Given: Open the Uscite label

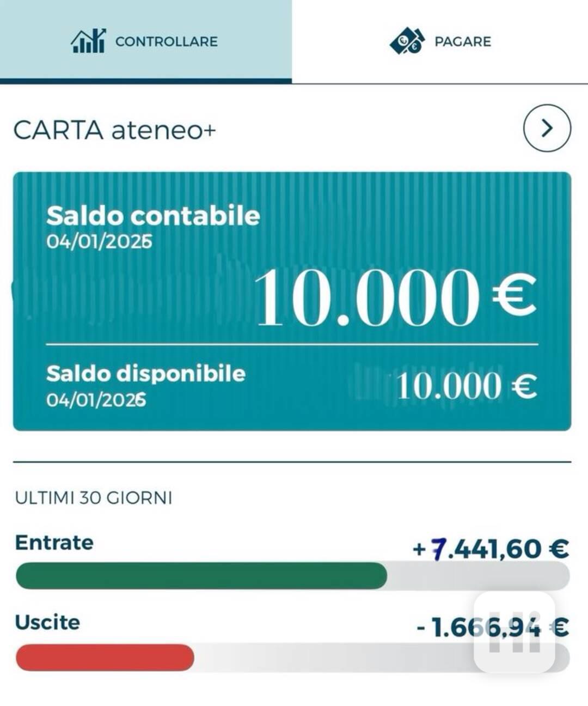Looking at the screenshot, I should (47, 622).
